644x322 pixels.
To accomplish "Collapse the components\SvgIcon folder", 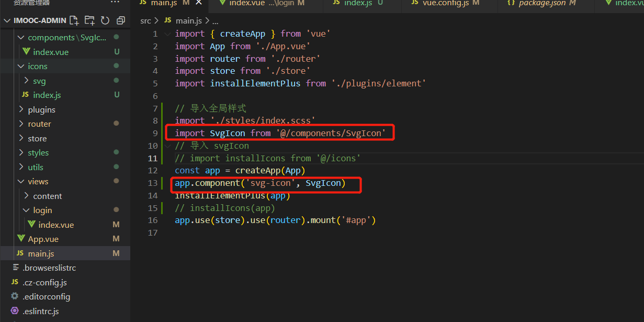I will click(x=21, y=37).
